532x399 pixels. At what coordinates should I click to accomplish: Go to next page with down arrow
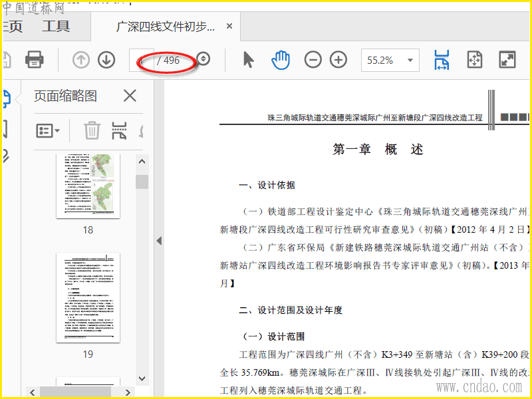coord(106,60)
